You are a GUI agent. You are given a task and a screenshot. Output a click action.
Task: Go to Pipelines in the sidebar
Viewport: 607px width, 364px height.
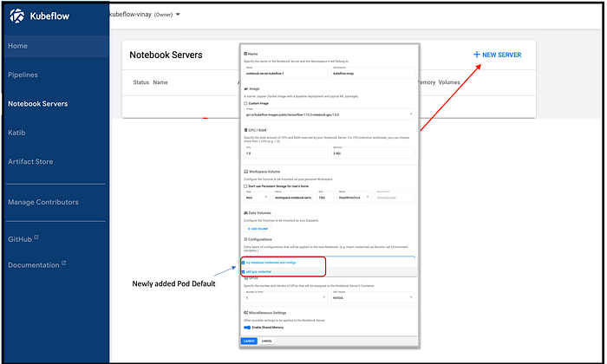(x=23, y=75)
